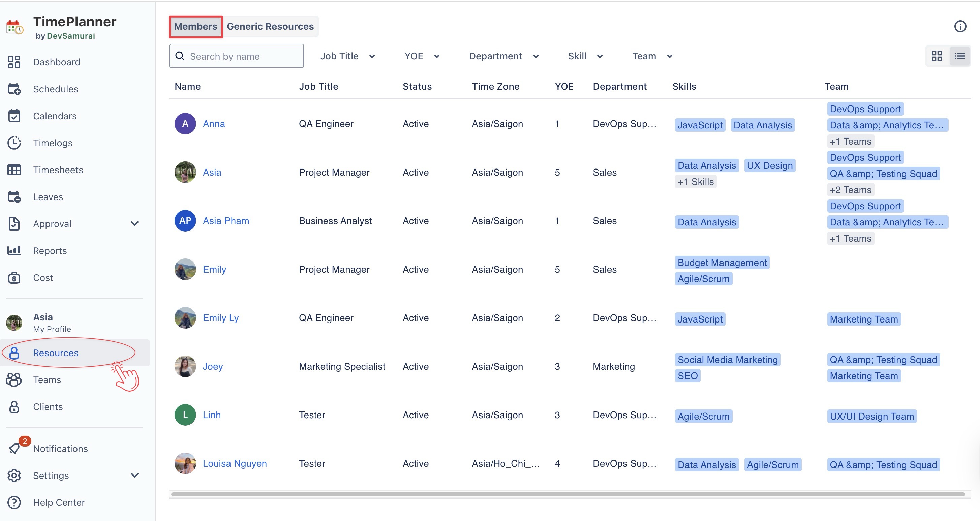Click the Timesheets grid icon
The image size is (980, 521).
(x=14, y=170)
